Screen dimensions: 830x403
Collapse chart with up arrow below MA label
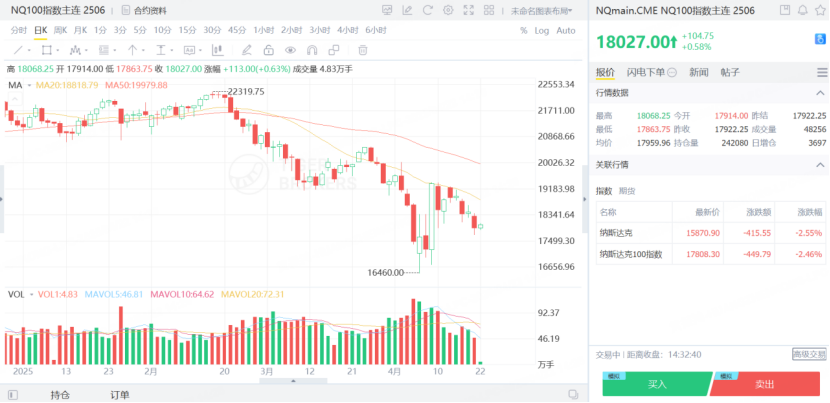pyautogui.click(x=14, y=98)
